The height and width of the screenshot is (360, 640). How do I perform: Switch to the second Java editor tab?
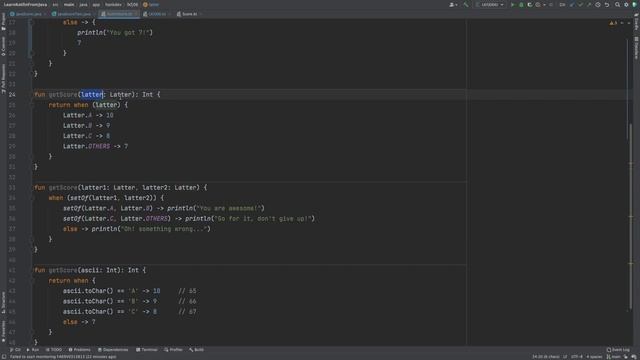73,14
